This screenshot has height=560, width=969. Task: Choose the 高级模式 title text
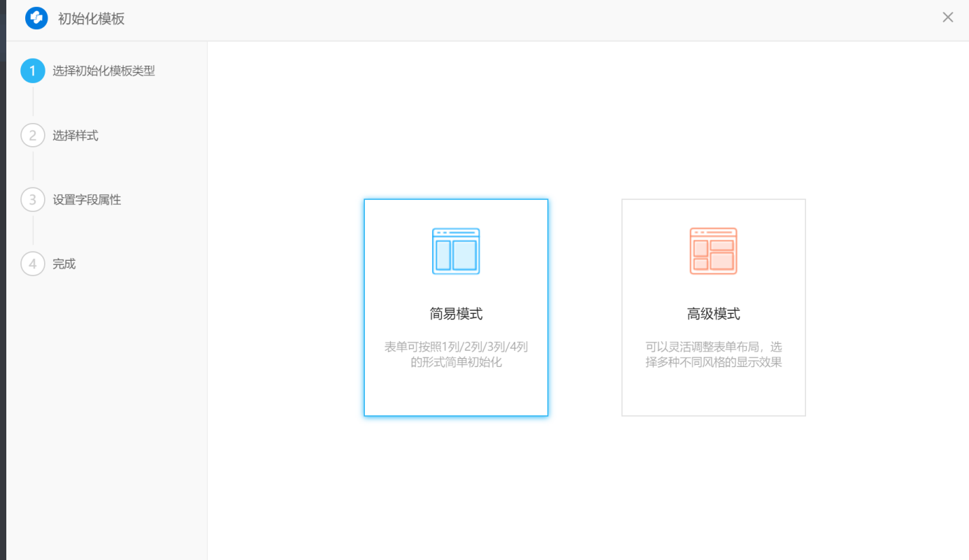coord(713,314)
